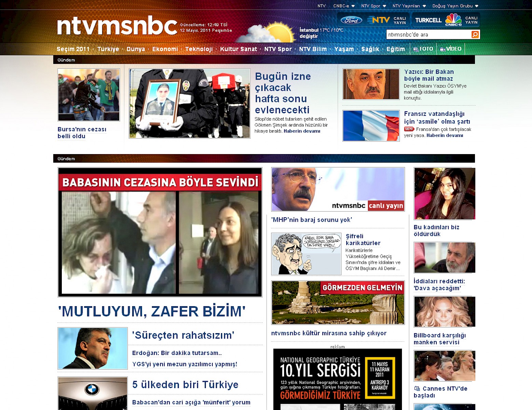The height and width of the screenshot is (410, 532).
Task: Expand Doğuş Yayın Grubu dropdown
Action: [x=455, y=6]
